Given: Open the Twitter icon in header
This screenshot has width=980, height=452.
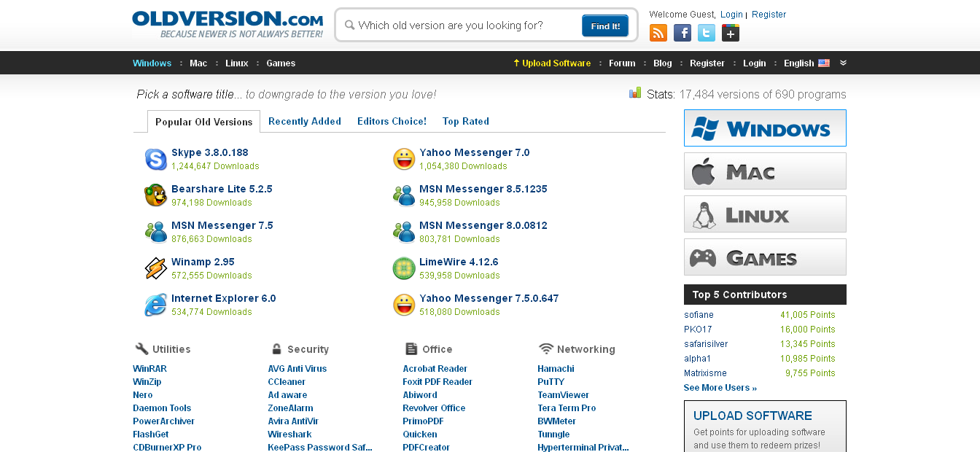Looking at the screenshot, I should (x=707, y=33).
